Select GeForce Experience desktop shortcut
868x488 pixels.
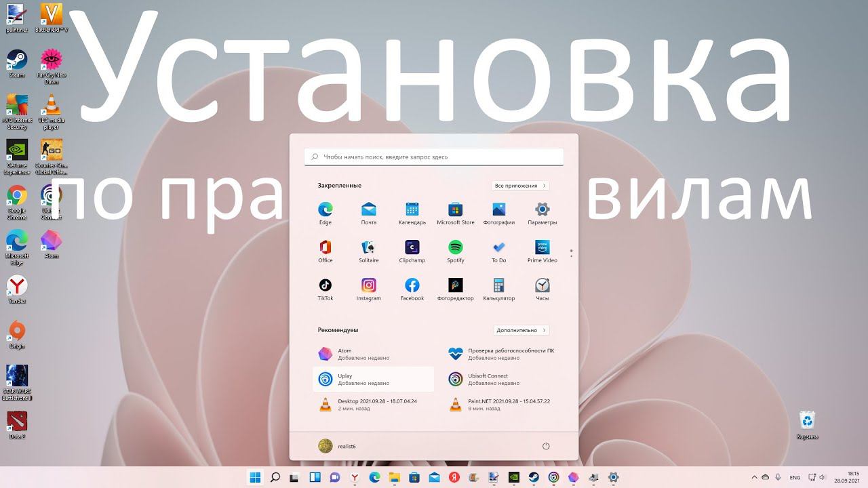coord(16,157)
